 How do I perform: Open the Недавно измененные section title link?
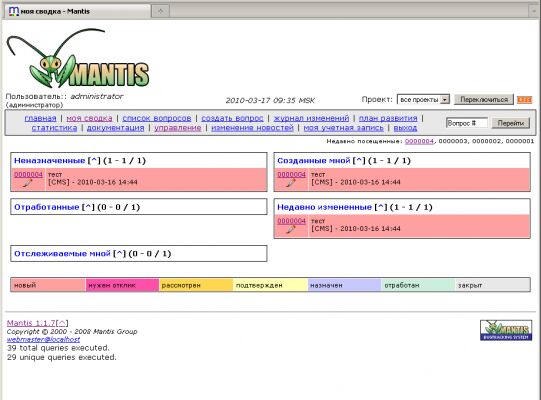[x=324, y=207]
